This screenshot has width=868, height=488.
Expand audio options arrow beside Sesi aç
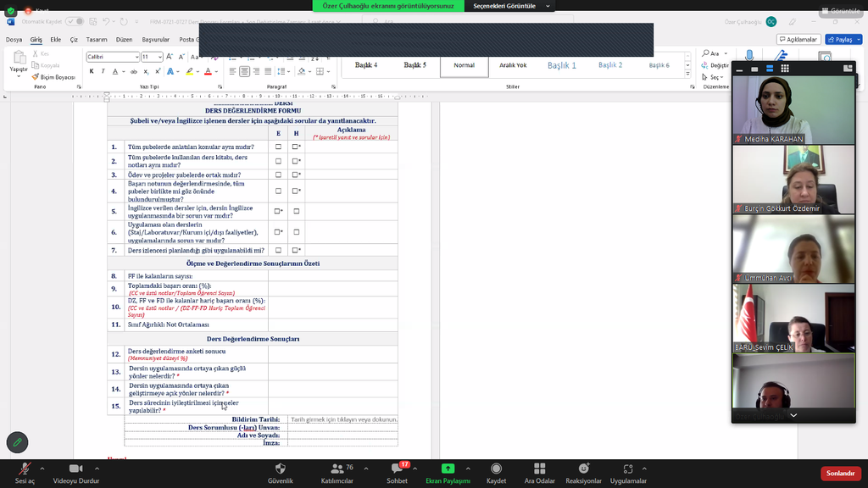(43, 469)
